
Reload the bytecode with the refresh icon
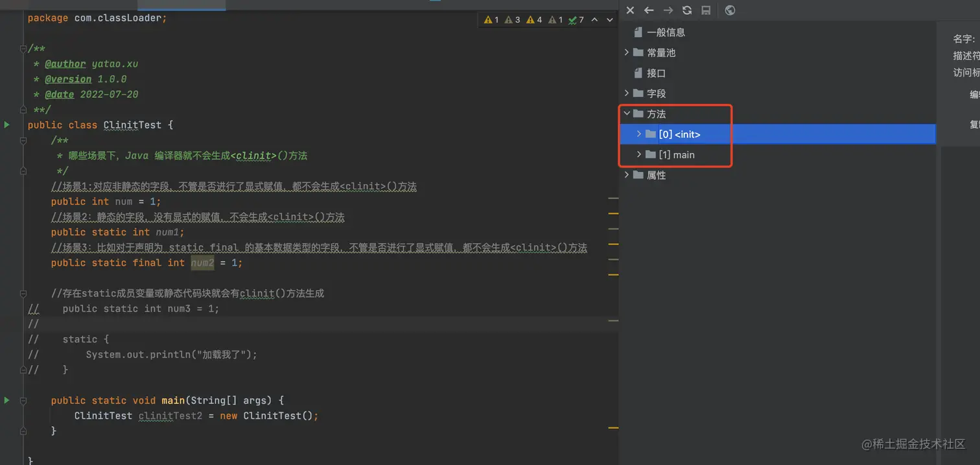[687, 10]
